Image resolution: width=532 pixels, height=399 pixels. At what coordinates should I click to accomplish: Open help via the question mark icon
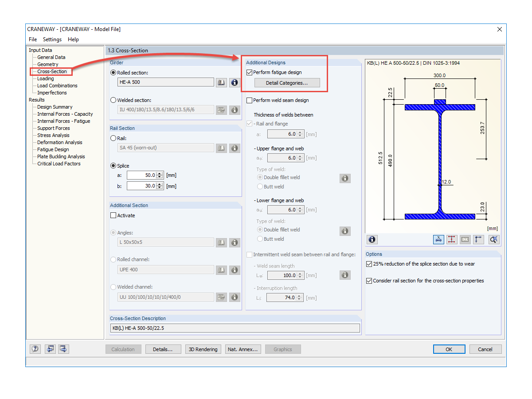(35, 349)
